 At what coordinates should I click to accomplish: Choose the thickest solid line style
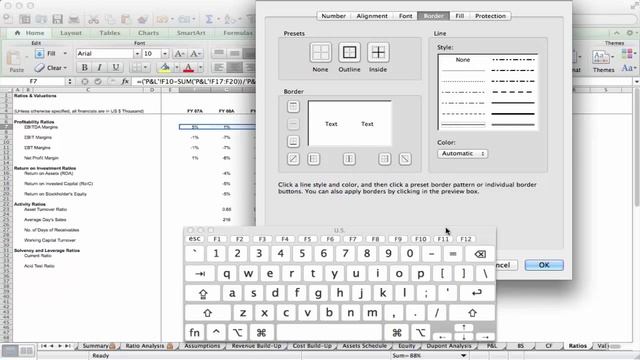point(513,114)
